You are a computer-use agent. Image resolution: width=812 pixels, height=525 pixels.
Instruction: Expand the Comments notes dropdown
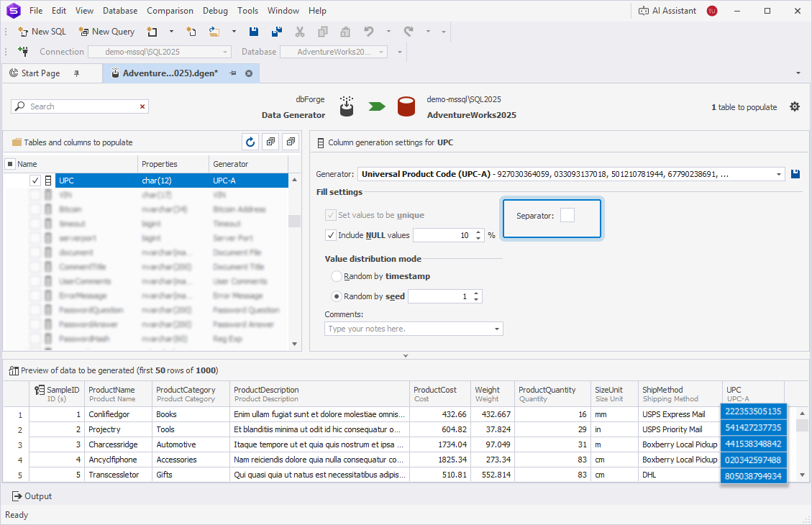pos(497,329)
